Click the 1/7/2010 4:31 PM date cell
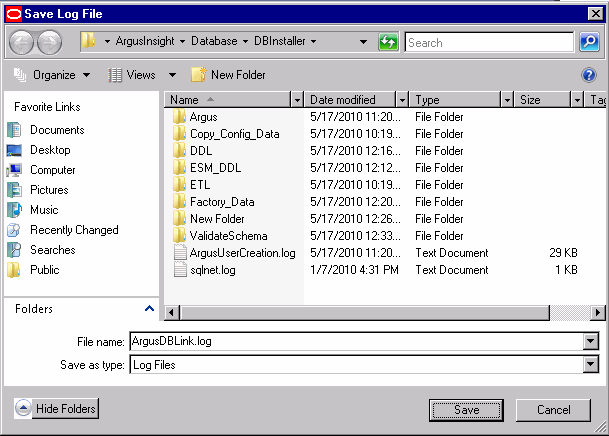 pyautogui.click(x=354, y=270)
